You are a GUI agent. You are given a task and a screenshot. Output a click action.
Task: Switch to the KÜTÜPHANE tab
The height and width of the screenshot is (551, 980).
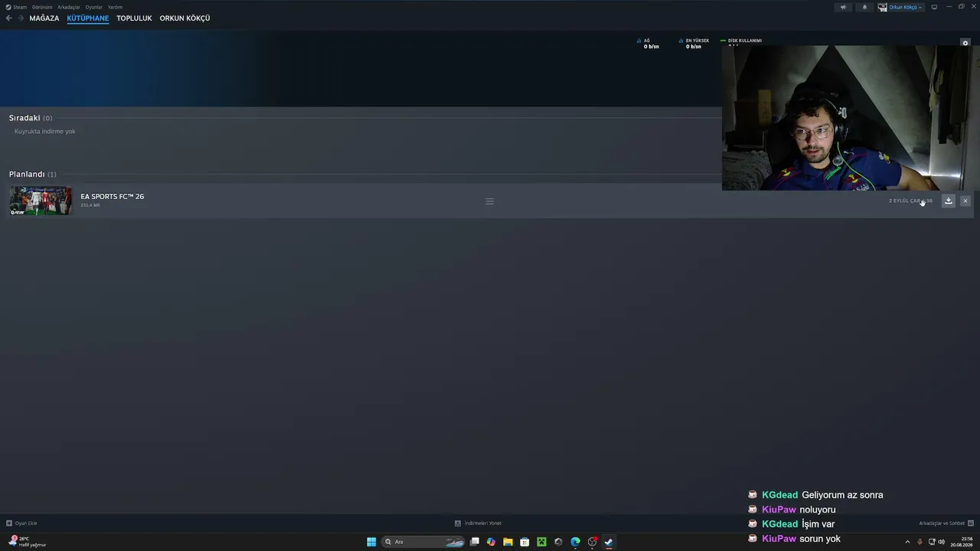click(88, 18)
